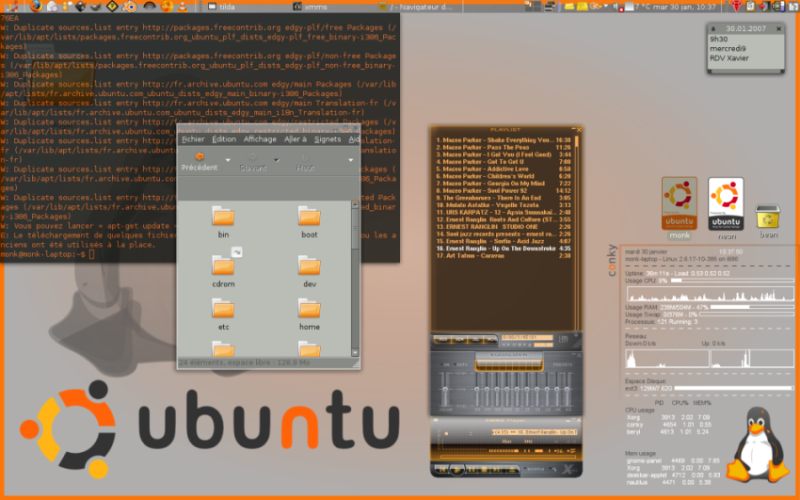Toggle the equalizer AUTO button
800x500 pixels.
tap(461, 365)
